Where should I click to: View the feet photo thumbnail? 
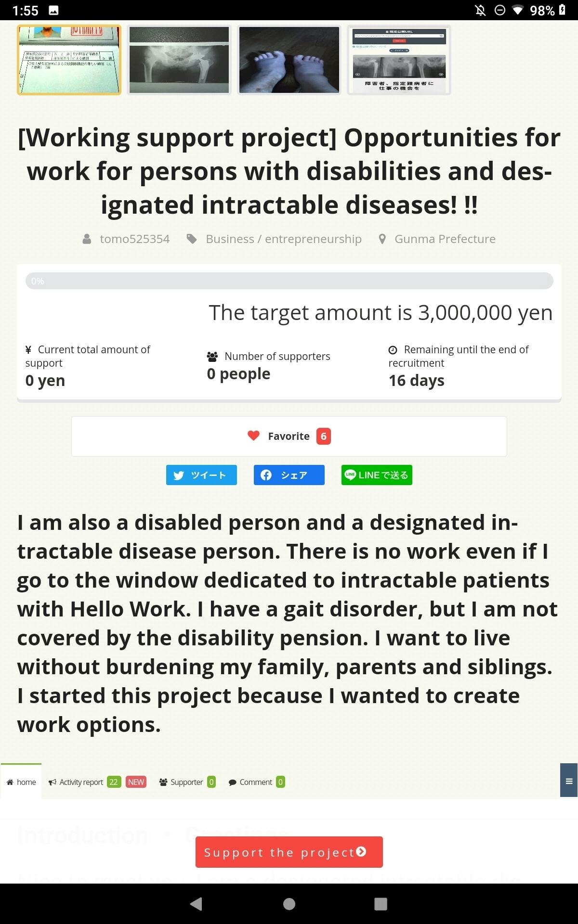[289, 60]
